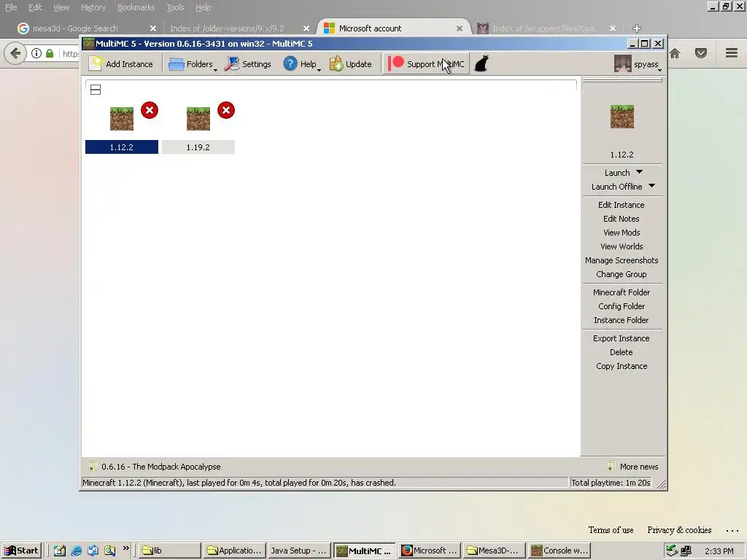Open the Edit menu in Firefox
The height and width of the screenshot is (560, 747).
pyautogui.click(x=35, y=7)
